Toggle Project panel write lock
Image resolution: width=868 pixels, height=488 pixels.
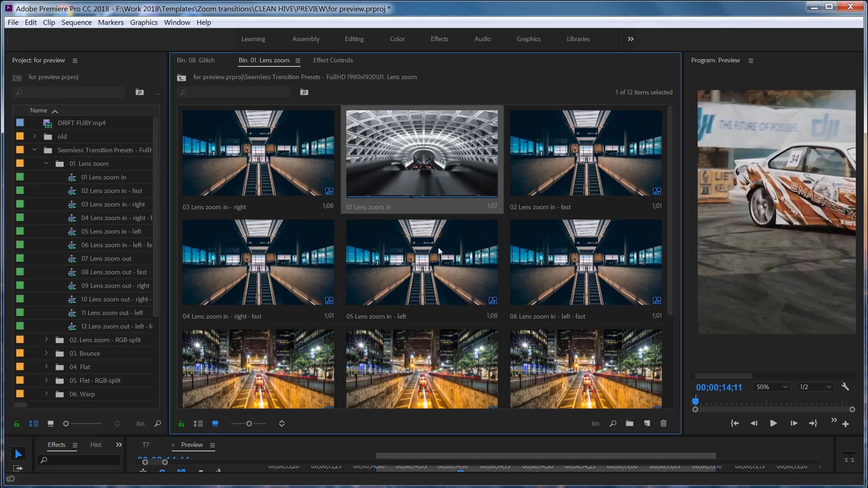tap(17, 424)
